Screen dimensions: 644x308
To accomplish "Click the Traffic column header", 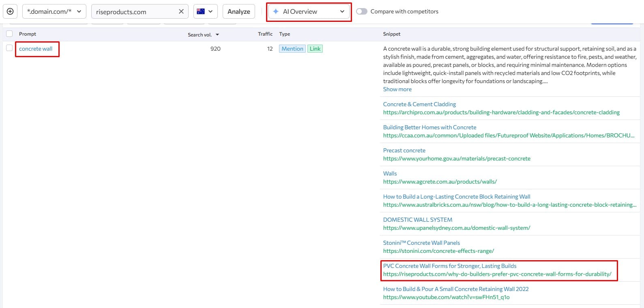I will pyautogui.click(x=265, y=34).
